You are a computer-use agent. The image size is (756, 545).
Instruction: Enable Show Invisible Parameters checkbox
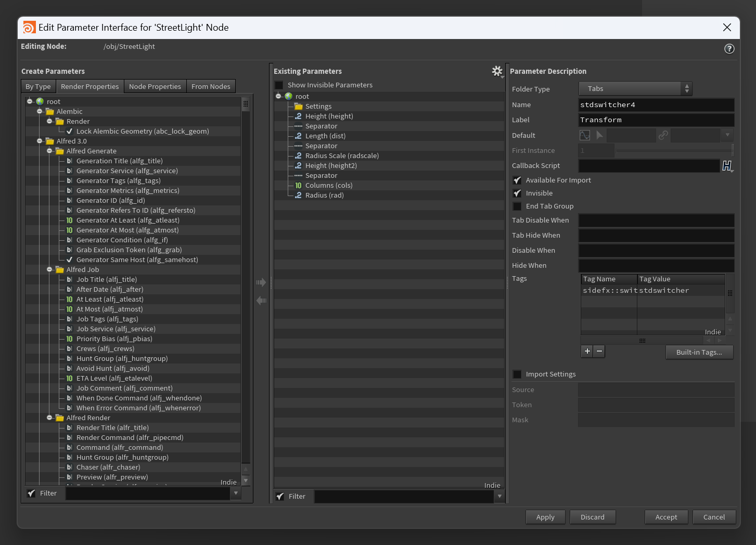[x=279, y=85]
